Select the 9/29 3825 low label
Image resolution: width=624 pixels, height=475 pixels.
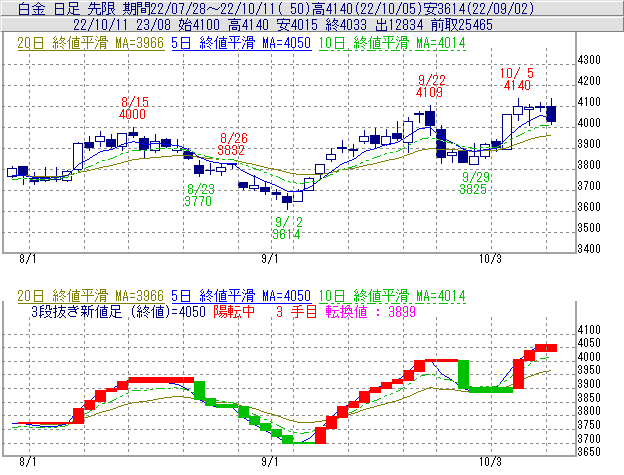pyautogui.click(x=474, y=183)
